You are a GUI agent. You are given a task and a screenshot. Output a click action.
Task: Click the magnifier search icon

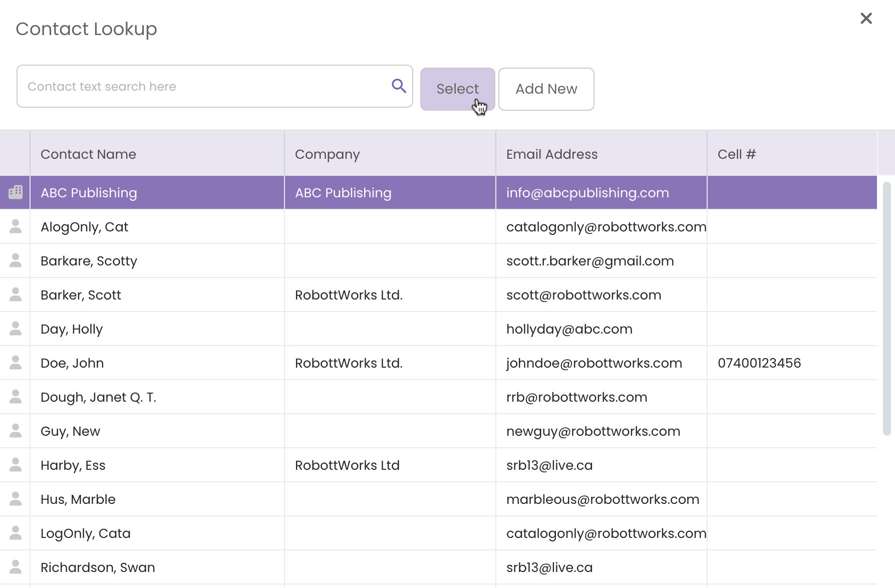(399, 86)
